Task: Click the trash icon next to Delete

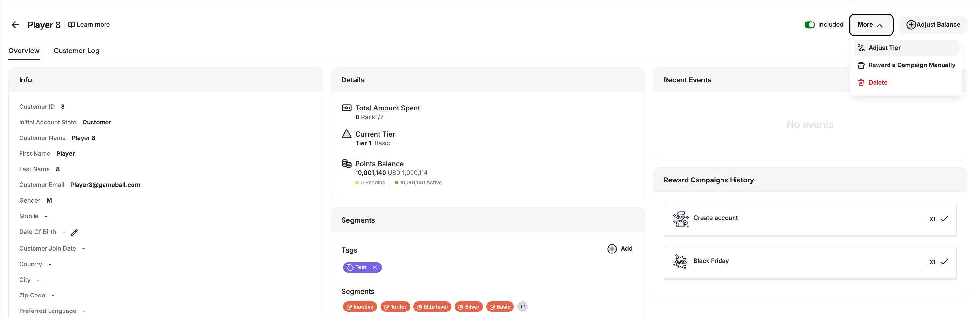Action: tap(861, 82)
